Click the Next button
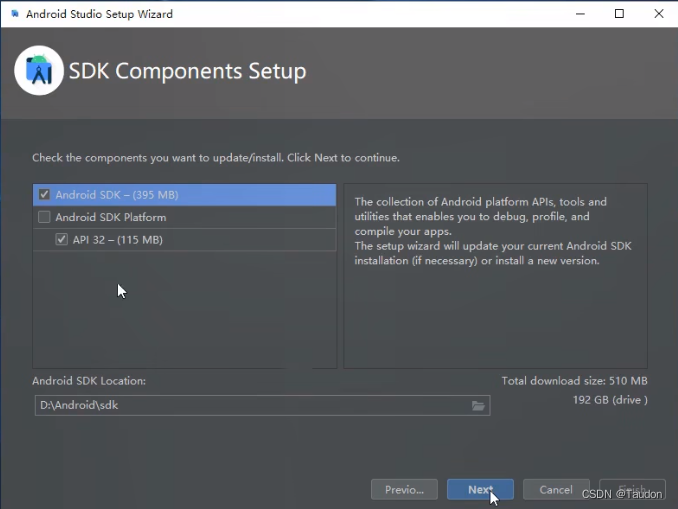Image resolution: width=678 pixels, height=509 pixels. 480,490
